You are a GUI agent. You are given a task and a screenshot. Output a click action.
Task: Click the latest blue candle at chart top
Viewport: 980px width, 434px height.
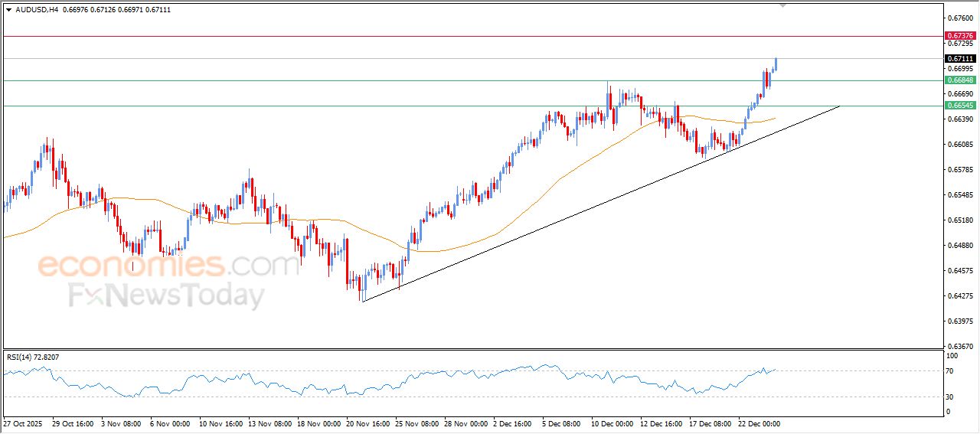[x=776, y=64]
